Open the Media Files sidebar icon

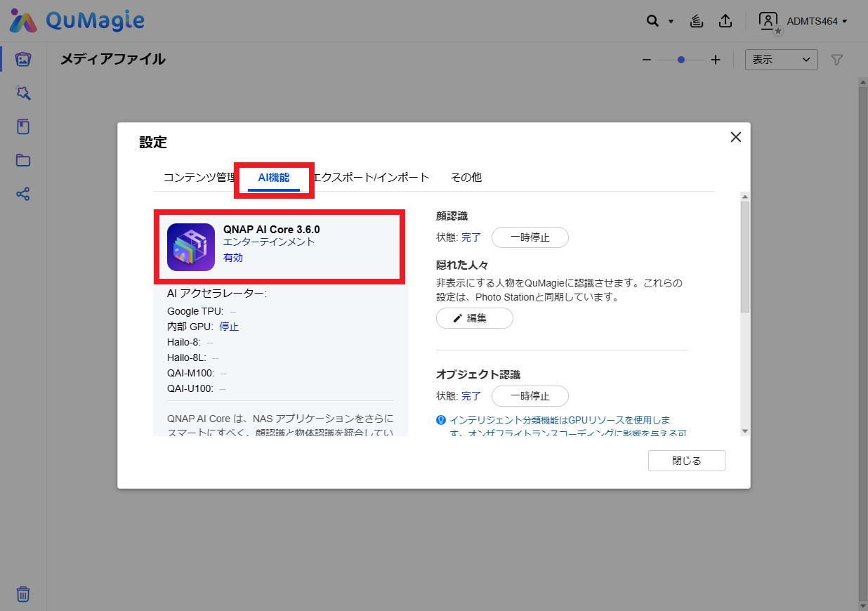coord(23,60)
